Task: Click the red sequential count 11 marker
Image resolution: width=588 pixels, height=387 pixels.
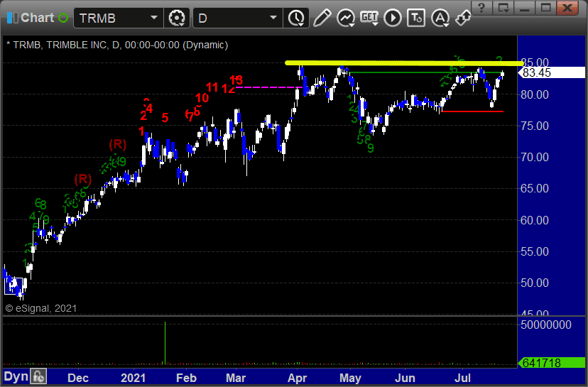Action: [212, 87]
